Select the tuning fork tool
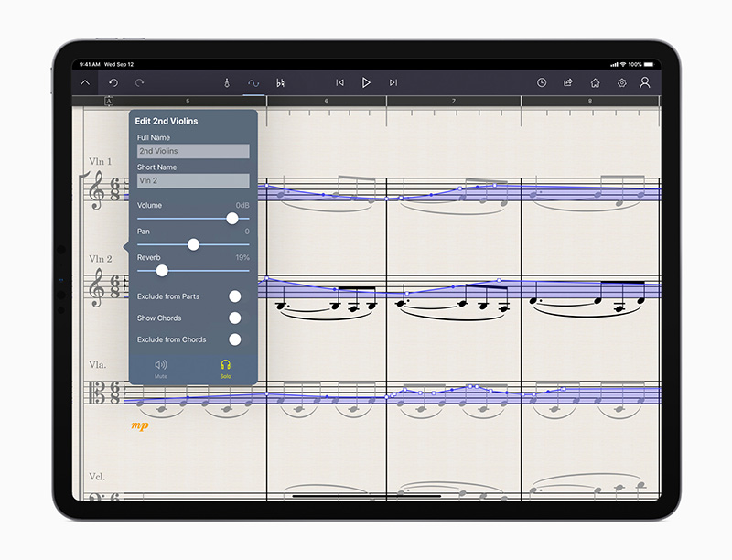 pos(227,81)
